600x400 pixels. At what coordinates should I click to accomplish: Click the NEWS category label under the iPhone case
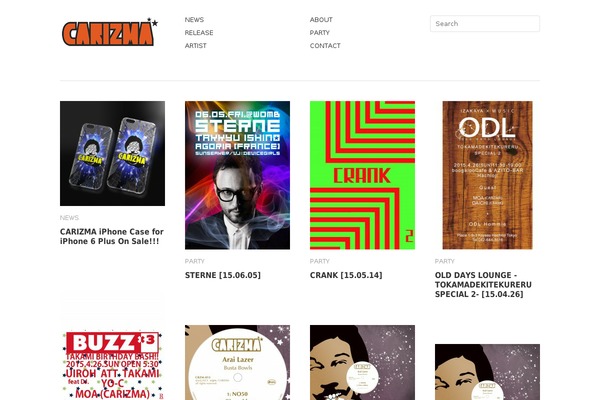tap(69, 218)
